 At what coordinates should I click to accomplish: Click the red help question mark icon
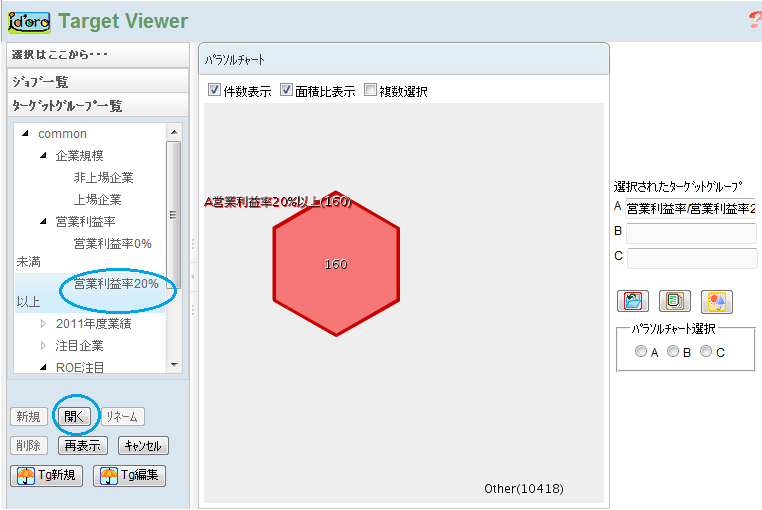click(x=755, y=21)
